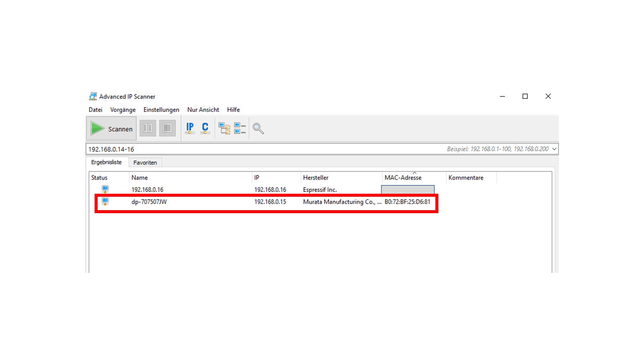Viewport: 644px width, 362px height.
Task: Sort by the Status column header
Action: click(x=109, y=178)
